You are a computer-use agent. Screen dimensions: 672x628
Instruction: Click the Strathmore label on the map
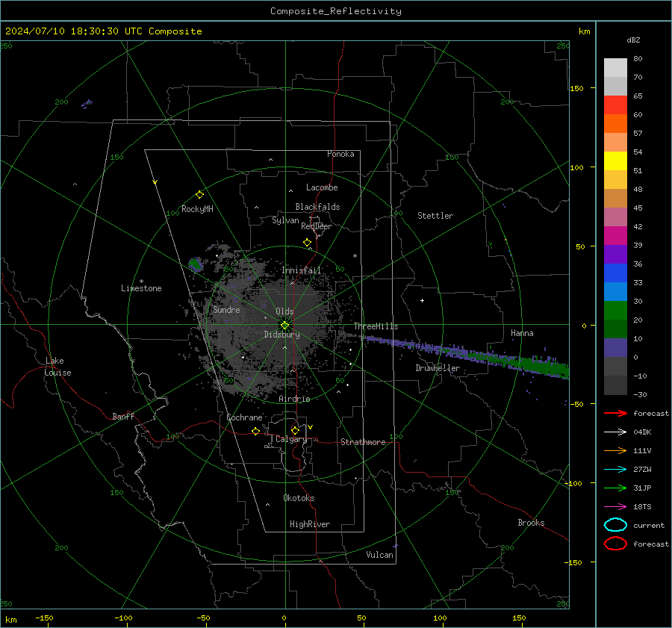tap(363, 442)
